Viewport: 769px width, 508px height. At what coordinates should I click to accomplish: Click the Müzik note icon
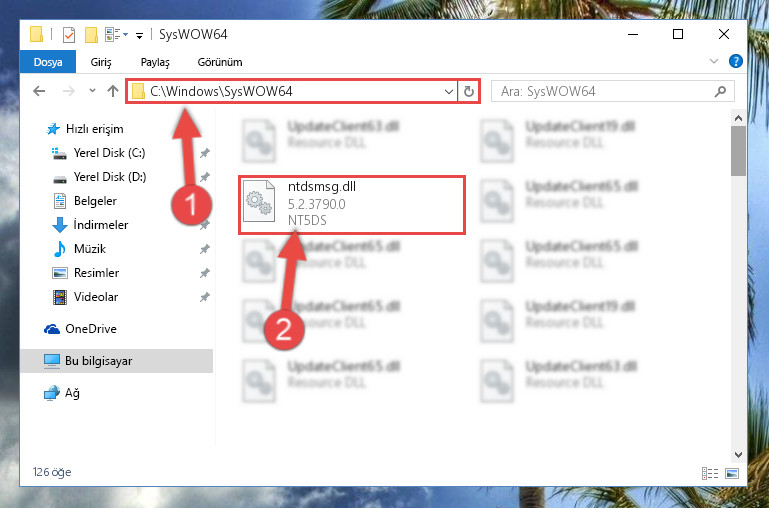click(59, 249)
